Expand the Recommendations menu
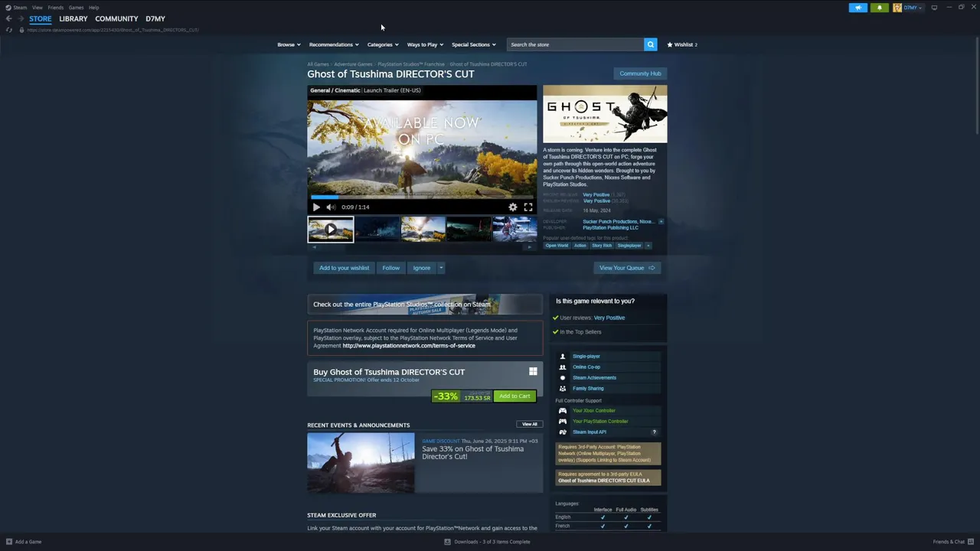The width and height of the screenshot is (980, 551). [334, 44]
